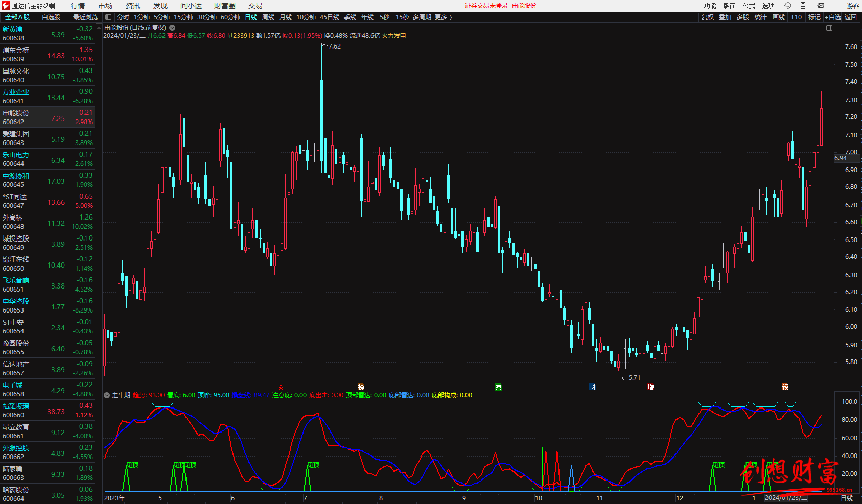Open the 选项 menu

tap(768, 6)
